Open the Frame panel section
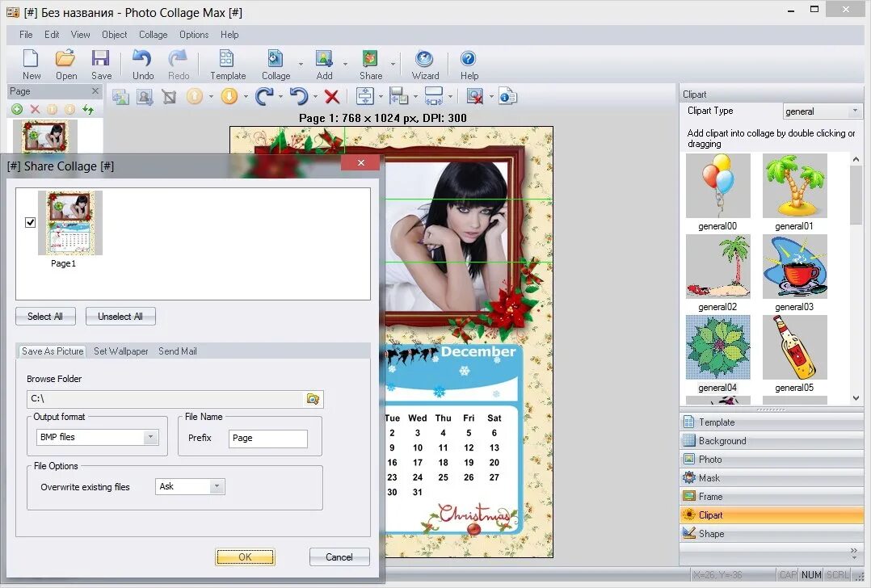Viewport: 871px width, 588px height. click(x=772, y=497)
